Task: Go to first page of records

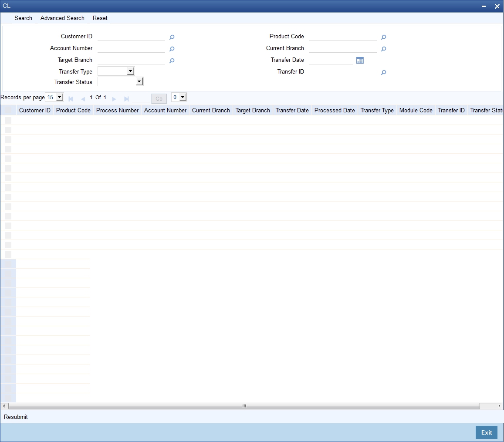Action: 71,99
